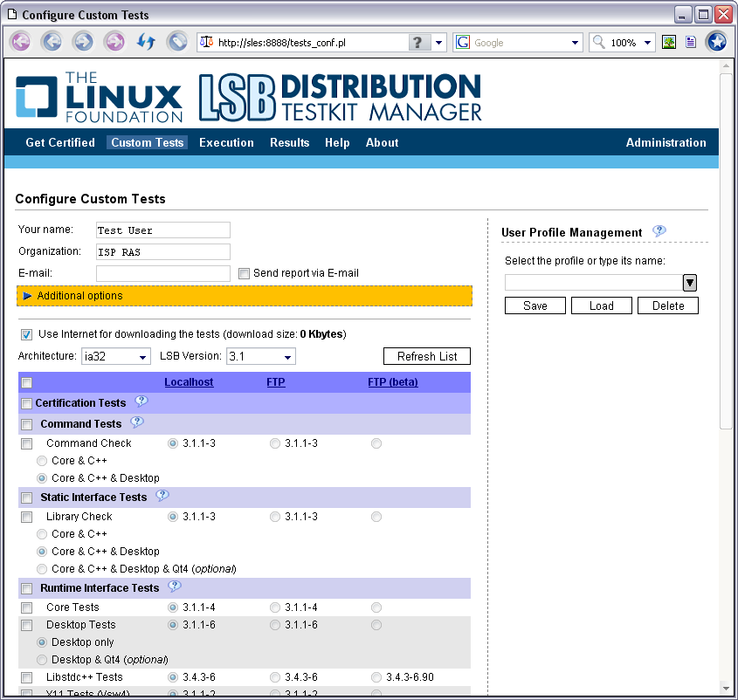Click the round star icon in toolbar
Screen dimensions: 738x700
pos(717,43)
